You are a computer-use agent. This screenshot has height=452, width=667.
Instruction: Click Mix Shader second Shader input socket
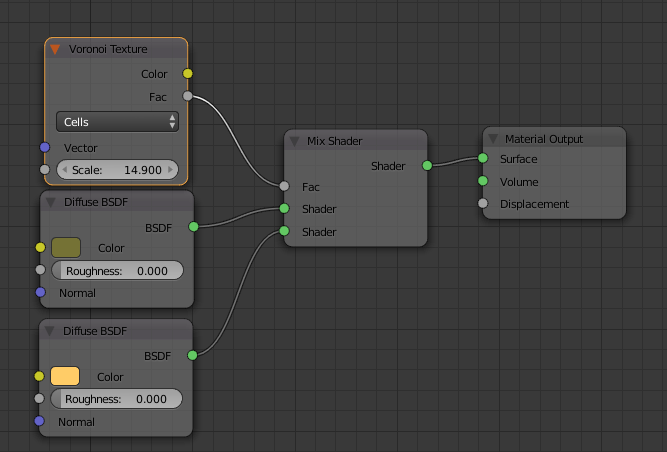coord(285,231)
